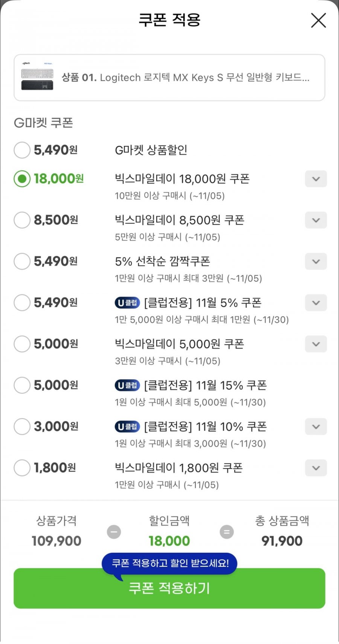Viewport: 339px width, 644px height.
Task: Expand details for the 18,000원 coupon
Action: (316, 179)
